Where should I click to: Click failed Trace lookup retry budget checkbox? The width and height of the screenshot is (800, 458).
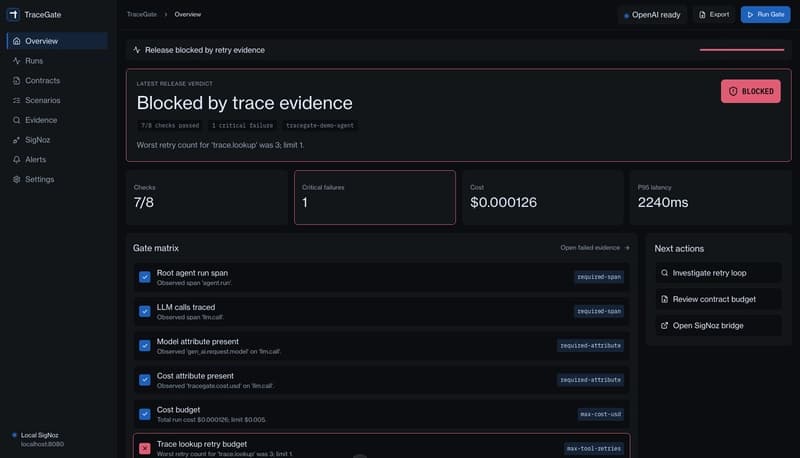click(x=145, y=448)
